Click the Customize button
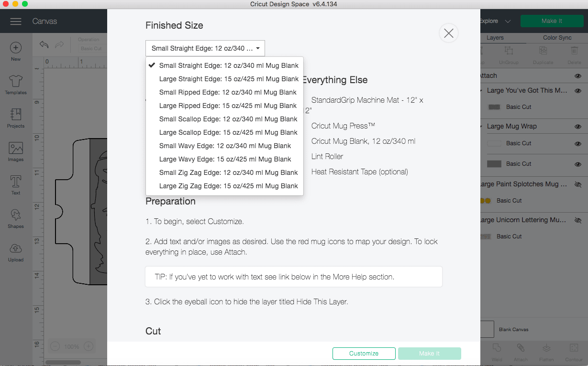 coord(364,354)
